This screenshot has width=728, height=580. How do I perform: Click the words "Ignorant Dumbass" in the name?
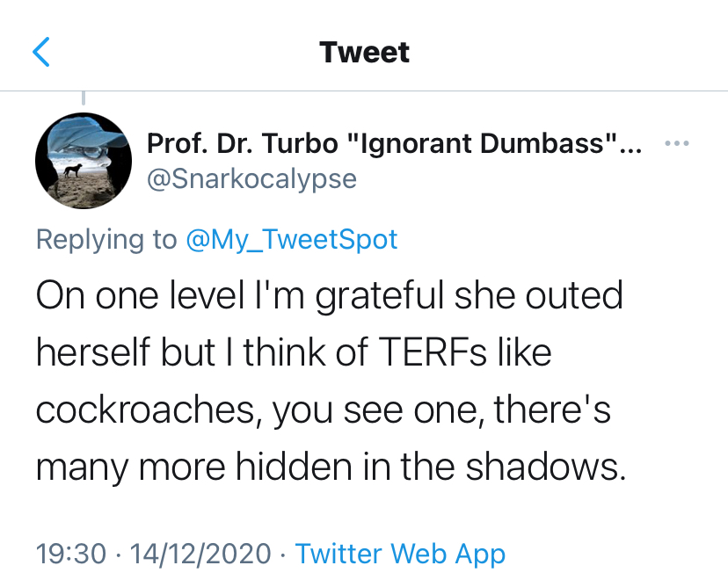(x=479, y=143)
